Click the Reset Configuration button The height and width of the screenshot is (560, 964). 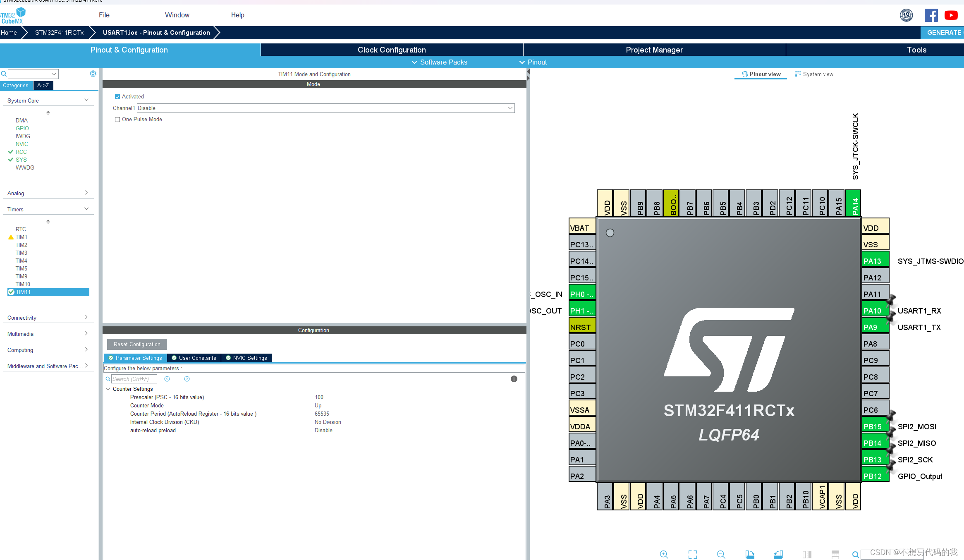tap(137, 344)
